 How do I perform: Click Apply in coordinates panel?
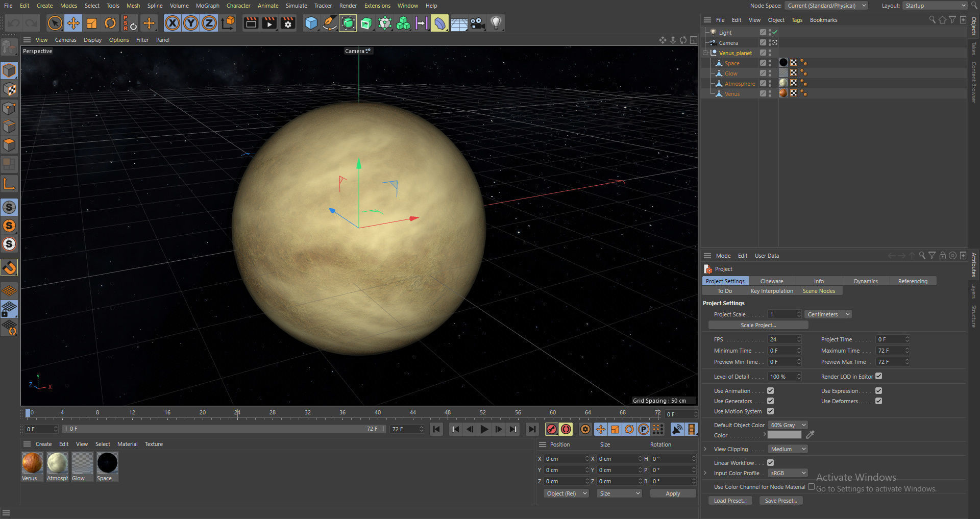(x=673, y=493)
